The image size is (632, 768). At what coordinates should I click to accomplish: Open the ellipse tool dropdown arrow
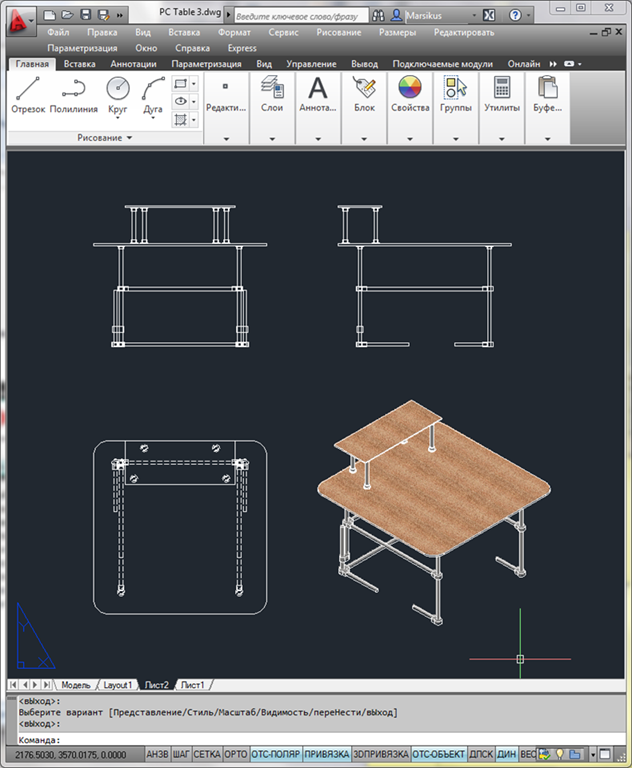(x=194, y=101)
